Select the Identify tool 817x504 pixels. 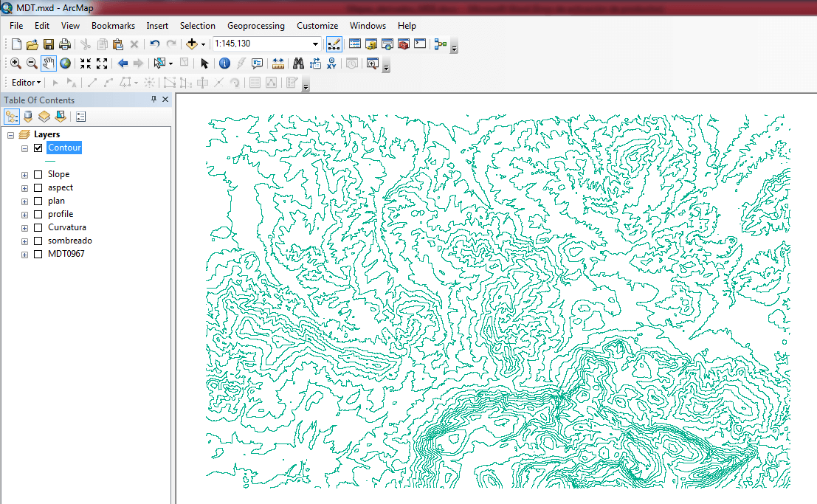click(224, 63)
